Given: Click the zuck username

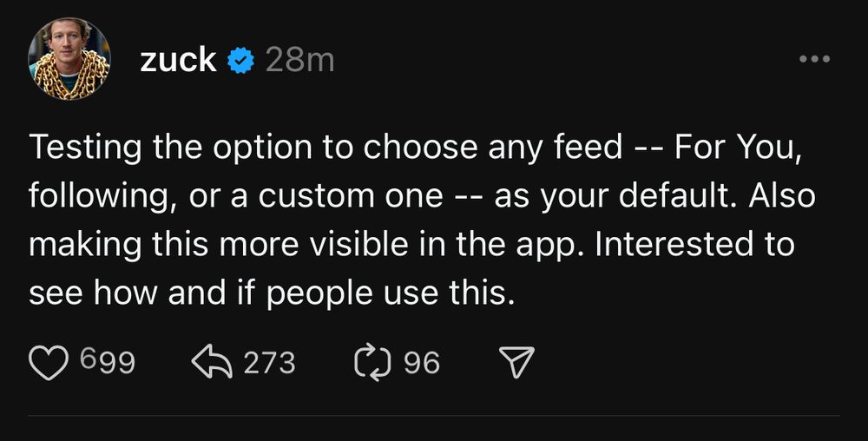Looking at the screenshot, I should click(x=178, y=60).
